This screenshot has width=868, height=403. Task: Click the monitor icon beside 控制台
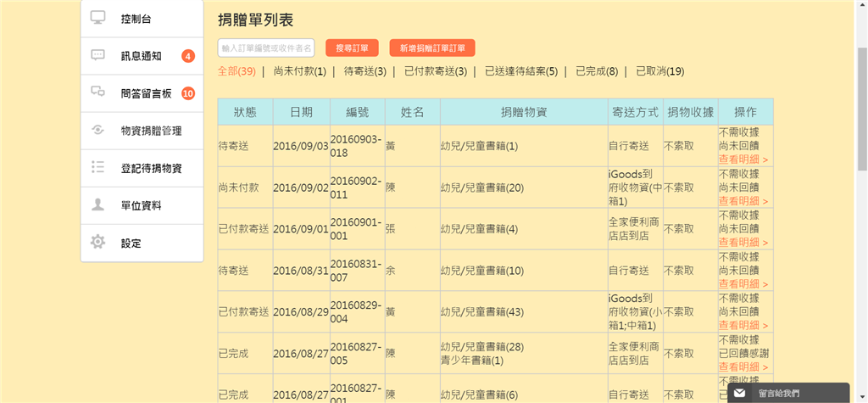coord(98,19)
